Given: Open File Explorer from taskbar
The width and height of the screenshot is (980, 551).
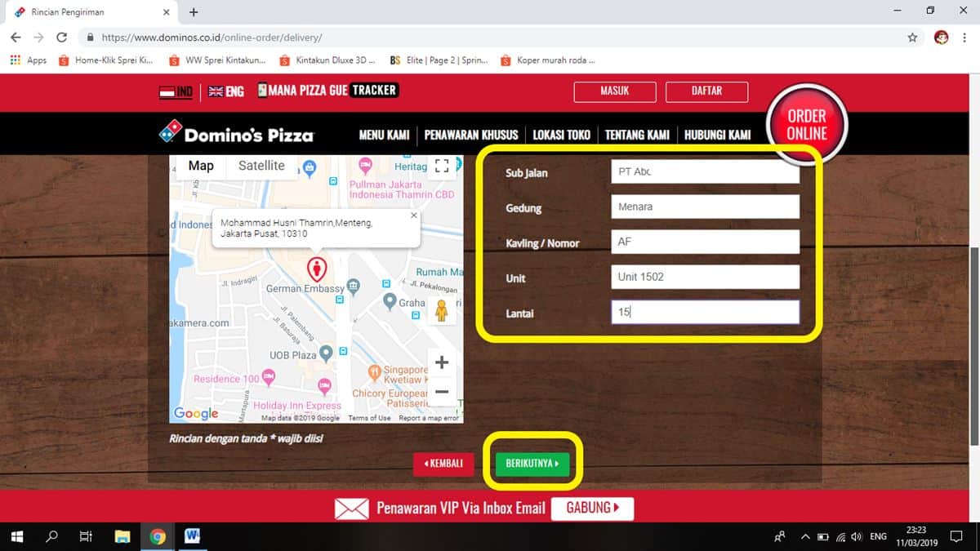Looking at the screenshot, I should (x=122, y=536).
